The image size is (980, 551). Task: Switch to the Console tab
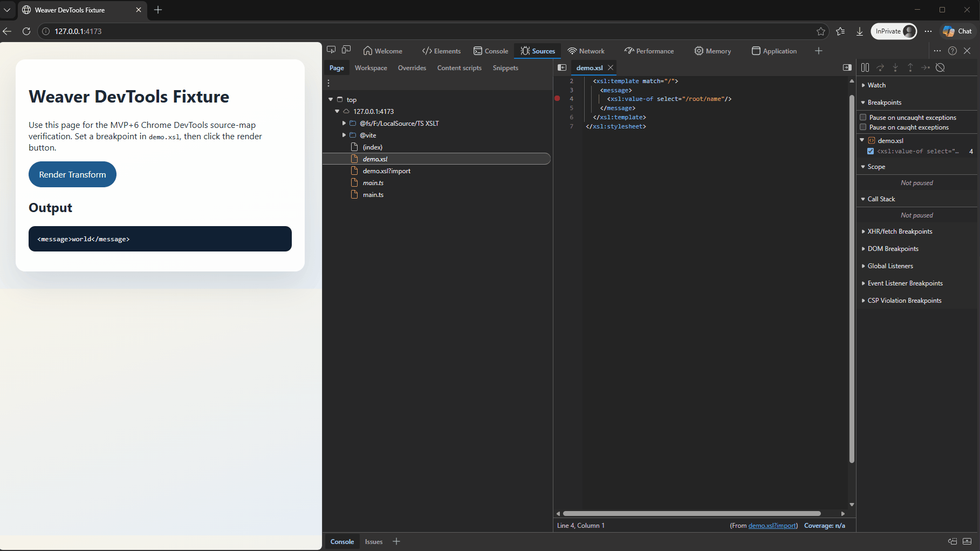click(x=491, y=51)
